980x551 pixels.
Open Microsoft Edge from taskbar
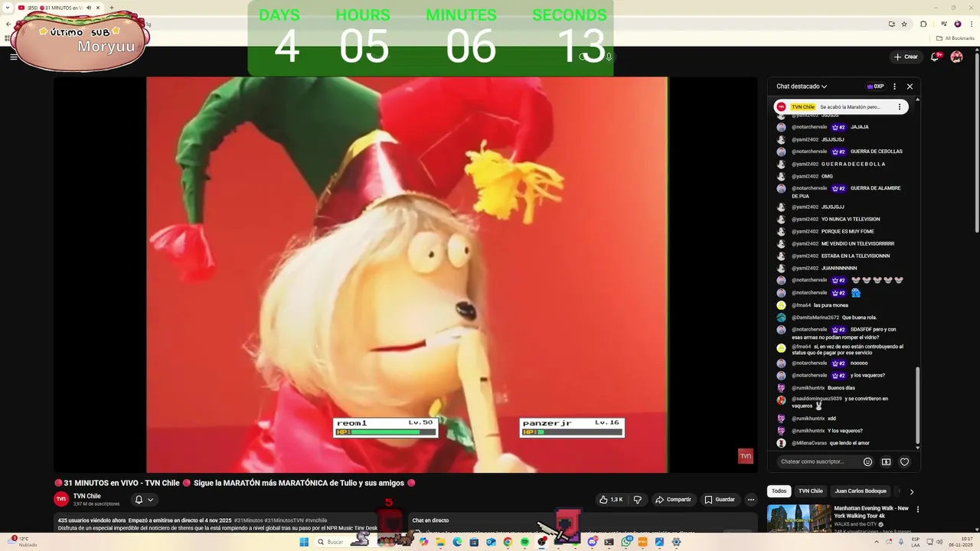[457, 542]
